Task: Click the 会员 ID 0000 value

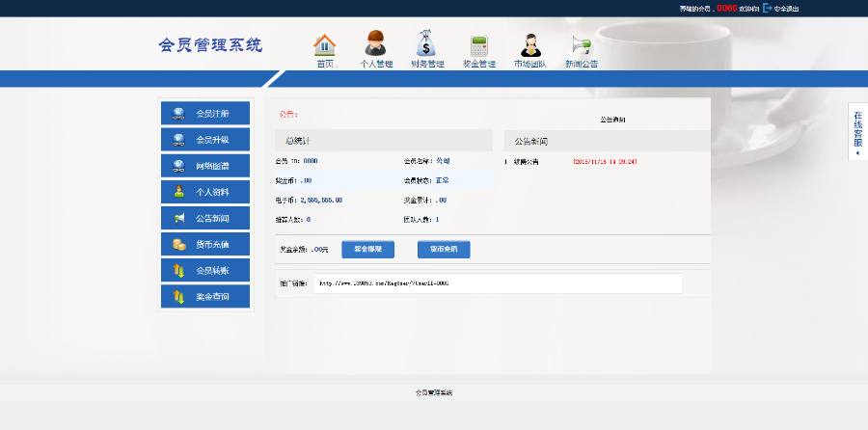Action: 311,161
